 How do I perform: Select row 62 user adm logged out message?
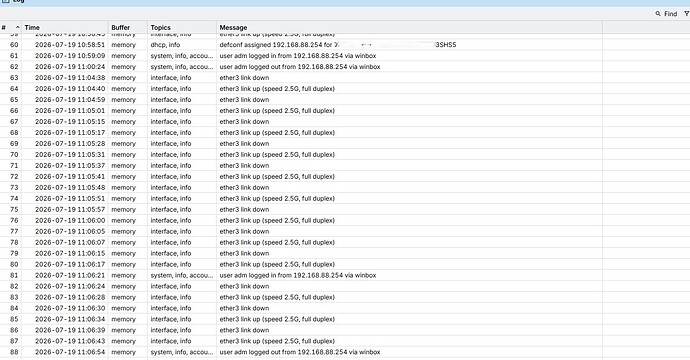300,66
